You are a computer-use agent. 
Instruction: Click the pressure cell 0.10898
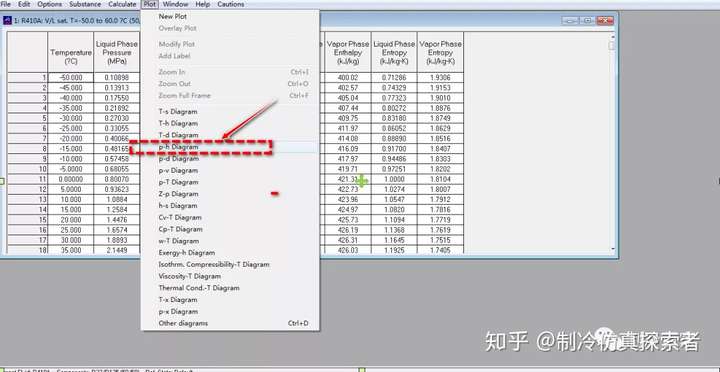click(x=117, y=78)
